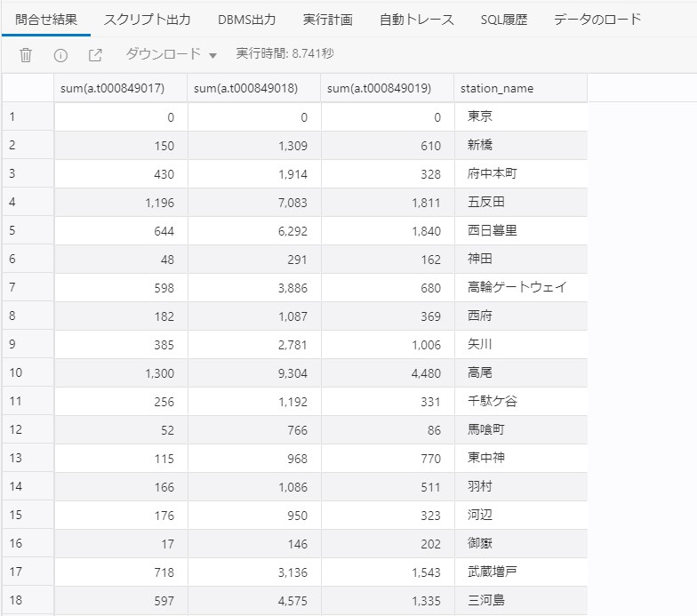The width and height of the screenshot is (697, 616).
Task: Click the sum(a.t000849019) column header
Action: 387,88
